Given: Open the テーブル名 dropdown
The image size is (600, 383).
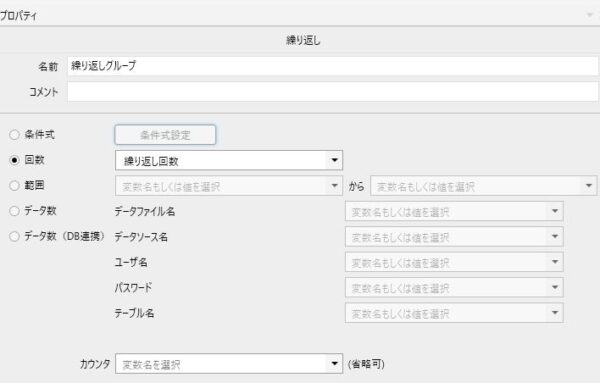Looking at the screenshot, I should pos(454,313).
